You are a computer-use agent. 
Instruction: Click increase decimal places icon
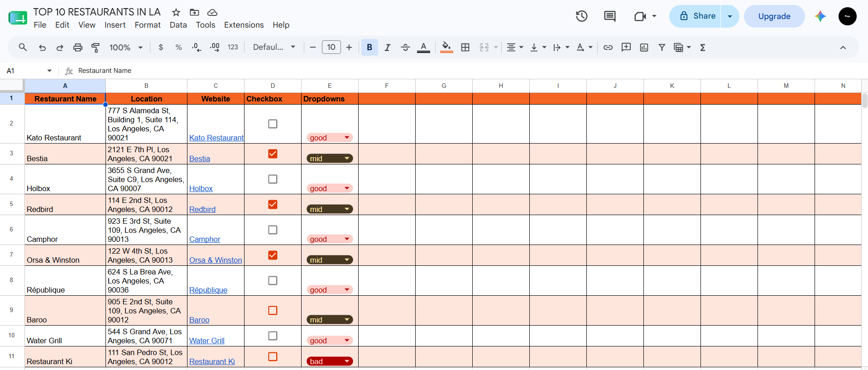[x=215, y=47]
